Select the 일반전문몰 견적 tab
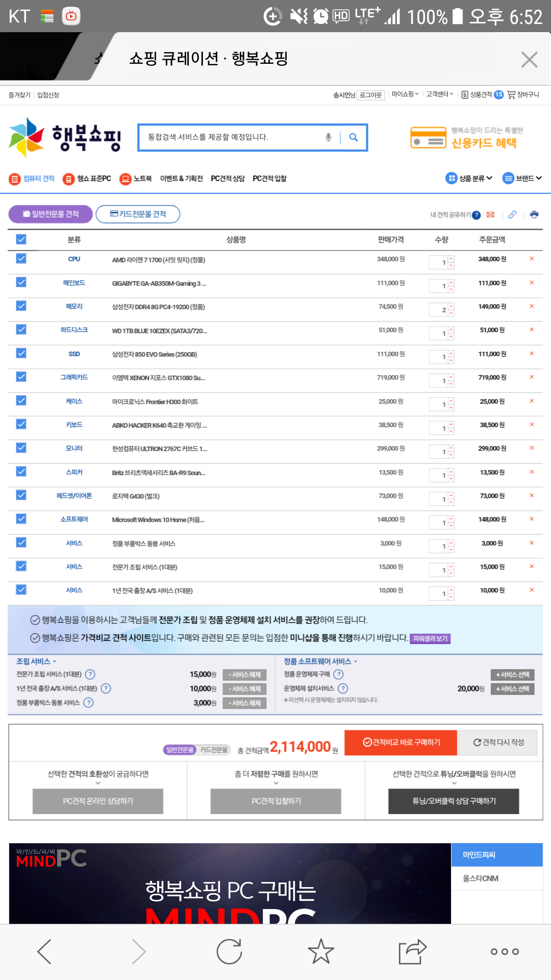The width and height of the screenshot is (551, 980). click(x=51, y=214)
